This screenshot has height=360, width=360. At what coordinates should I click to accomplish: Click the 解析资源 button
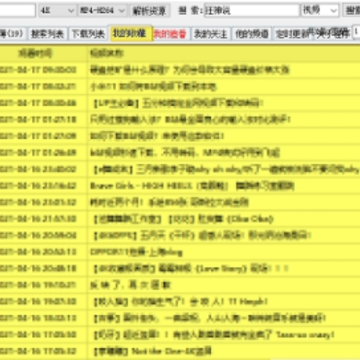pyautogui.click(x=149, y=11)
